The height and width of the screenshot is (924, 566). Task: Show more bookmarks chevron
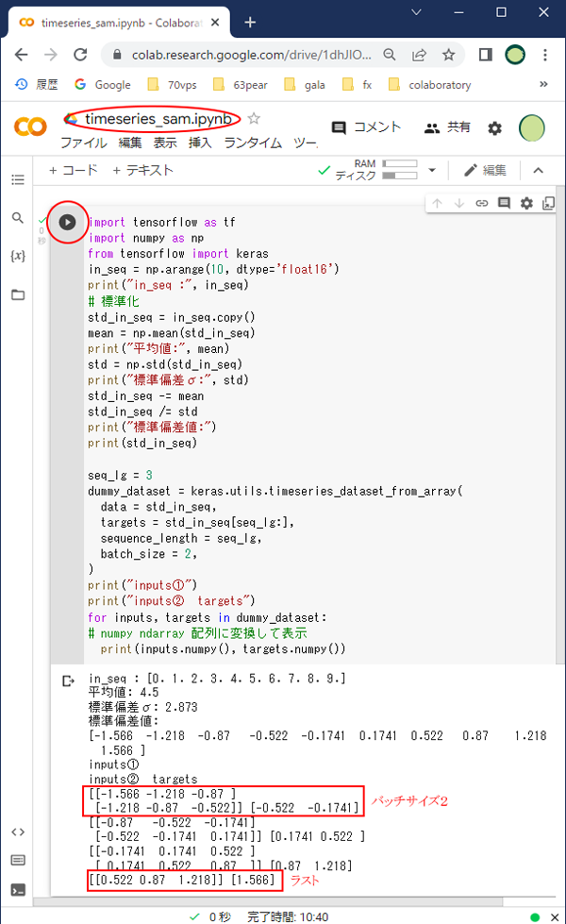point(543,84)
